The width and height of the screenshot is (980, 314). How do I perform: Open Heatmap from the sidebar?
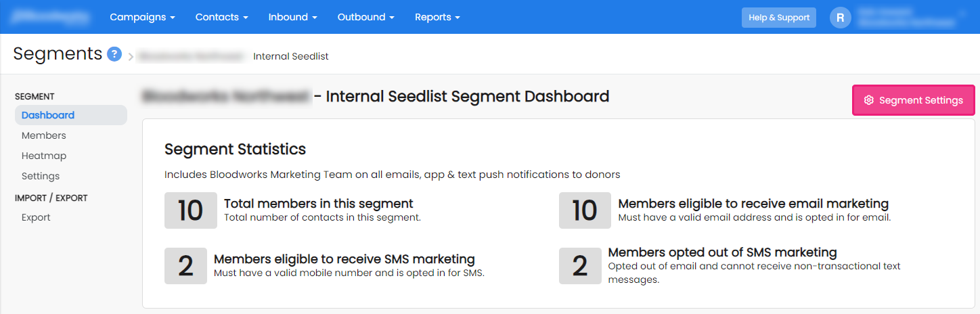click(x=44, y=156)
